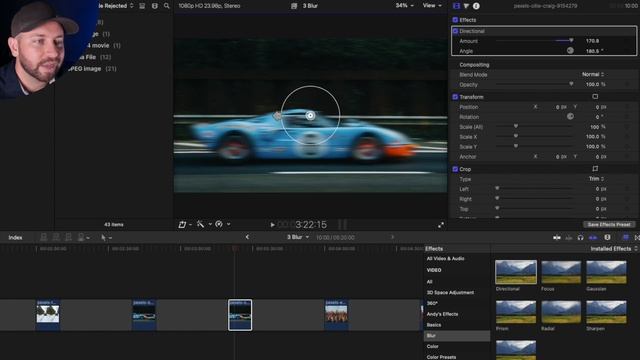Go forward in timeline history arrow

point(393,237)
